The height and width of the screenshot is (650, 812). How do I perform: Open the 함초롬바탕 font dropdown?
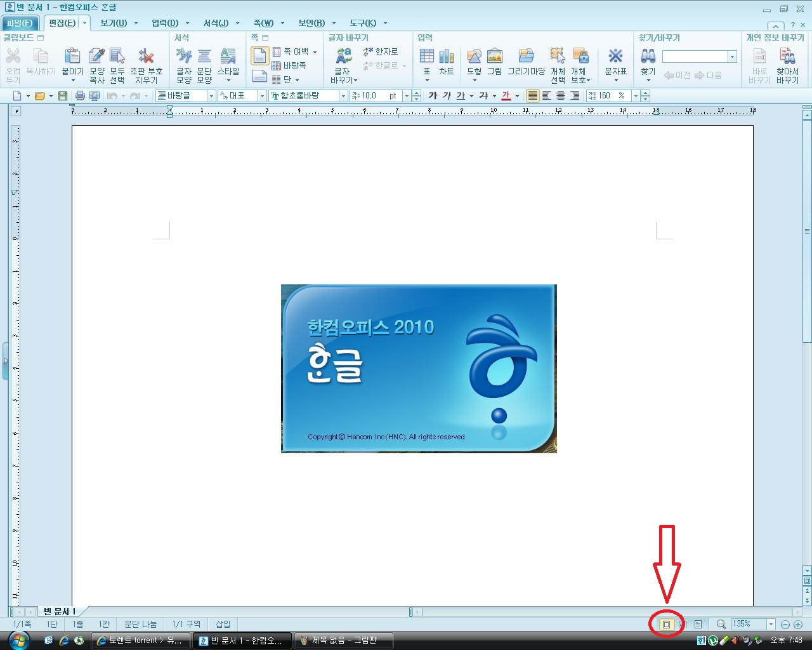[343, 96]
